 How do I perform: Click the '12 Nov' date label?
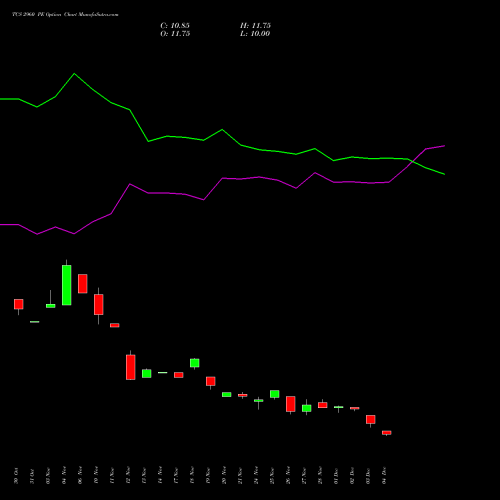(x=128, y=476)
